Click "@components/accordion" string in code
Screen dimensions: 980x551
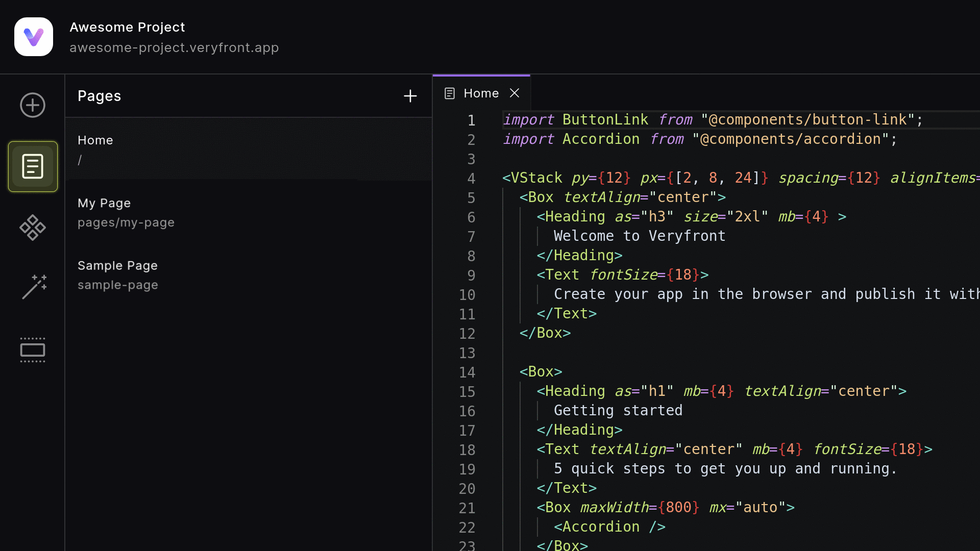791,139
